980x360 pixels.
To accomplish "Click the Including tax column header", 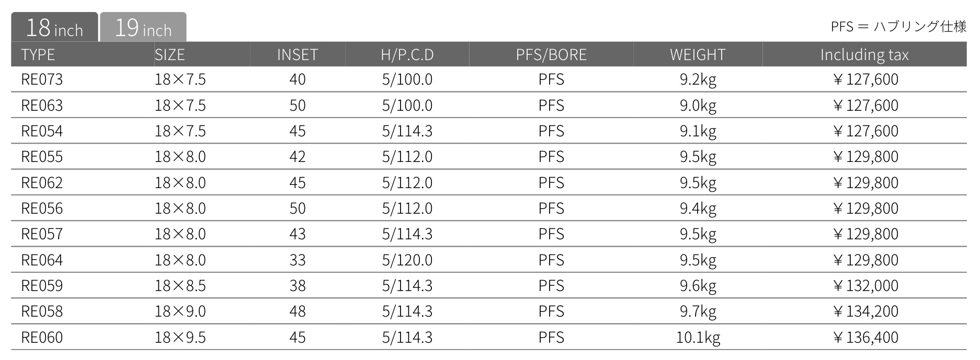I will pyautogui.click(x=864, y=55).
